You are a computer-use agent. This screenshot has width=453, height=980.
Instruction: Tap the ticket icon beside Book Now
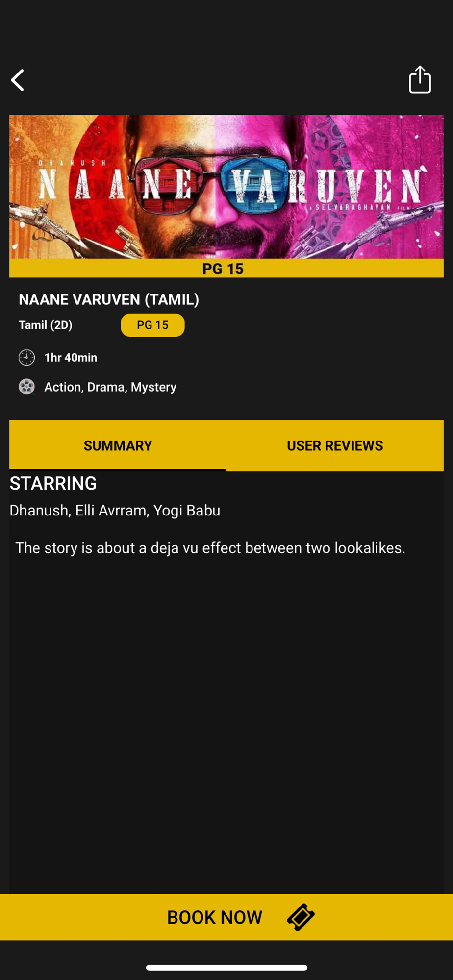301,917
